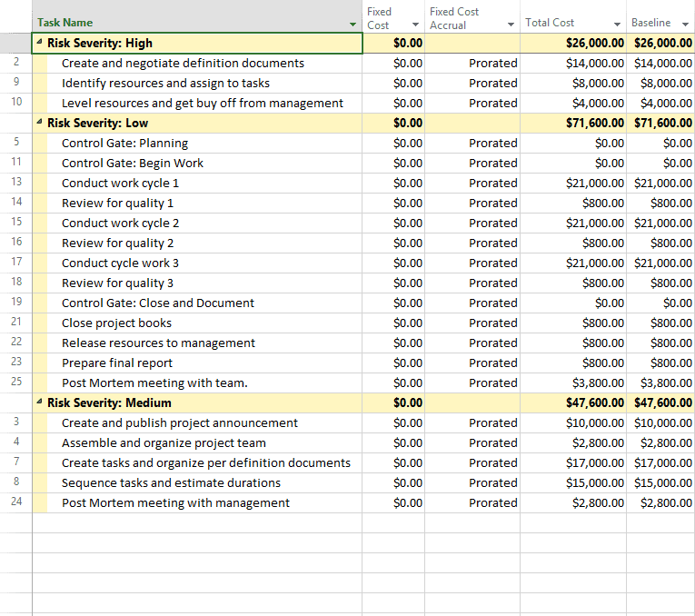
Task: Select row header number 2
Action: [x=16, y=62]
